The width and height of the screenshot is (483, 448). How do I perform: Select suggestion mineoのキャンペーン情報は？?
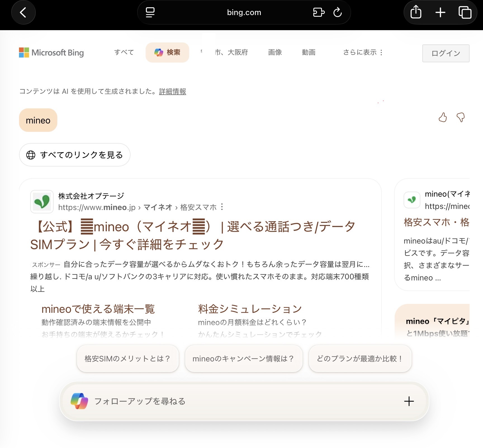tap(243, 359)
